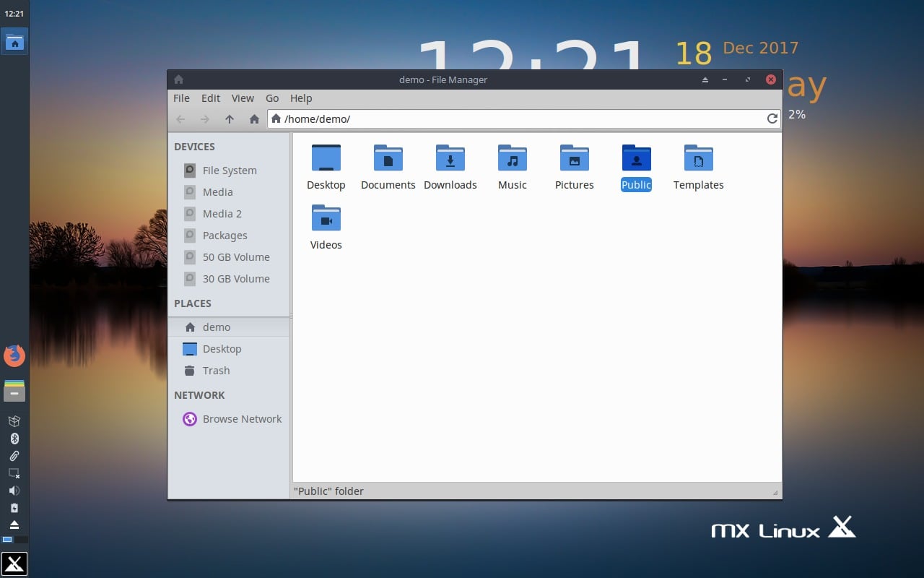This screenshot has width=924, height=578.
Task: Open the Go menu
Action: pos(272,98)
